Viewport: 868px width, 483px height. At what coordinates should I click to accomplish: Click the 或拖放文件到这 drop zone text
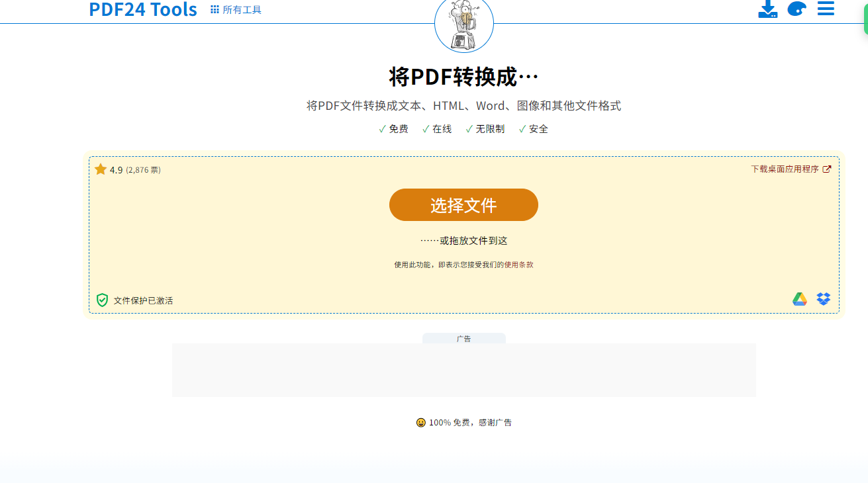(463, 241)
